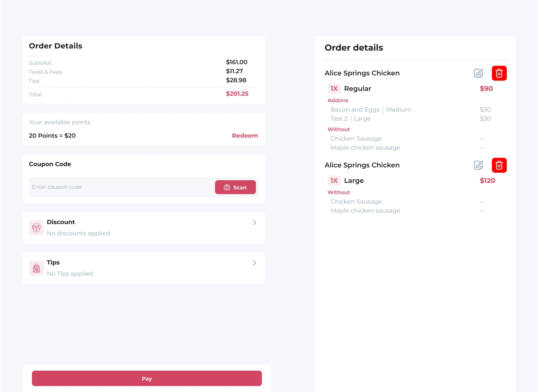Expand the Discount section chevron
Viewport: 538px width, 392px height.
coord(254,223)
